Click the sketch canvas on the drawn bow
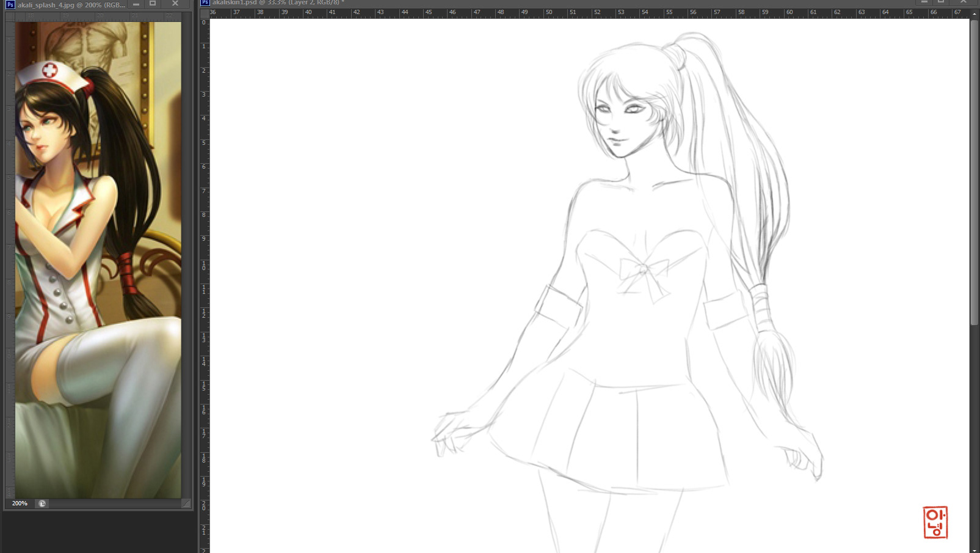The width and height of the screenshot is (980, 553). click(x=643, y=276)
